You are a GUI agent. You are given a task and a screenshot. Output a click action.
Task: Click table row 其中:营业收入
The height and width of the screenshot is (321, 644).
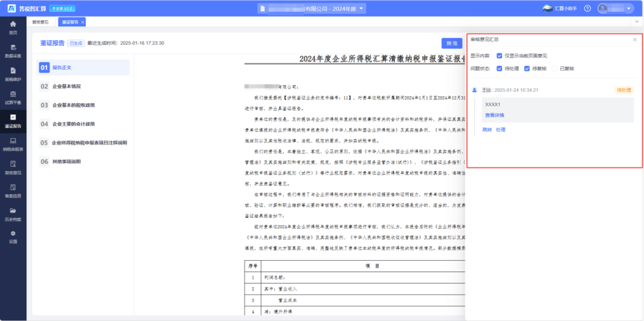pyautogui.click(x=355, y=289)
